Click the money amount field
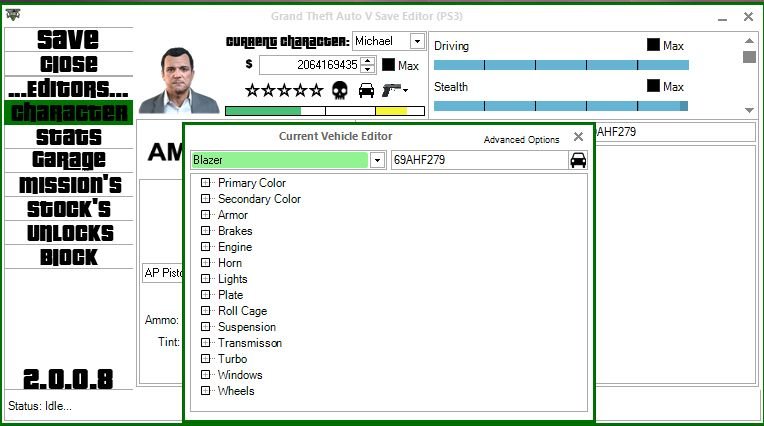 pos(310,65)
